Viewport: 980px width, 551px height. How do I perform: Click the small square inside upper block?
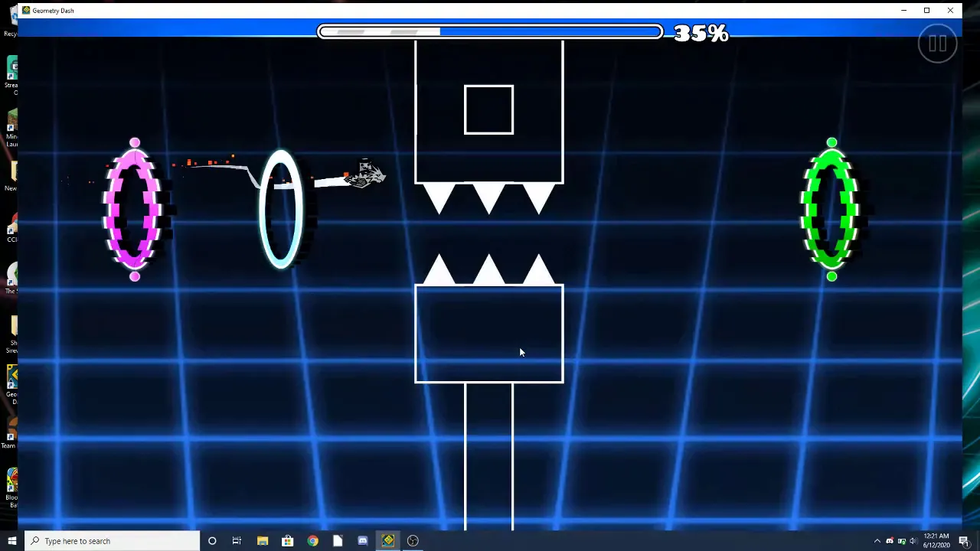(488, 109)
